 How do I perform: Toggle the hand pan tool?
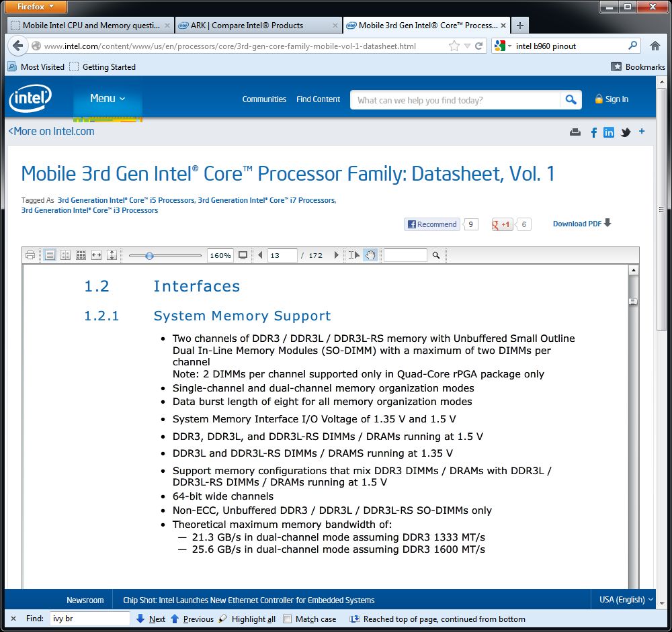(x=370, y=255)
